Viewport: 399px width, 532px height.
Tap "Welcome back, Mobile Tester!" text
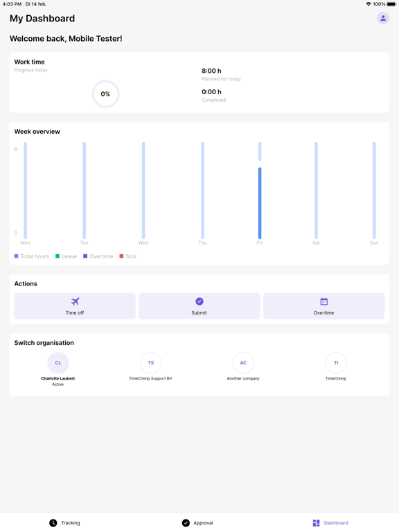pyautogui.click(x=66, y=39)
